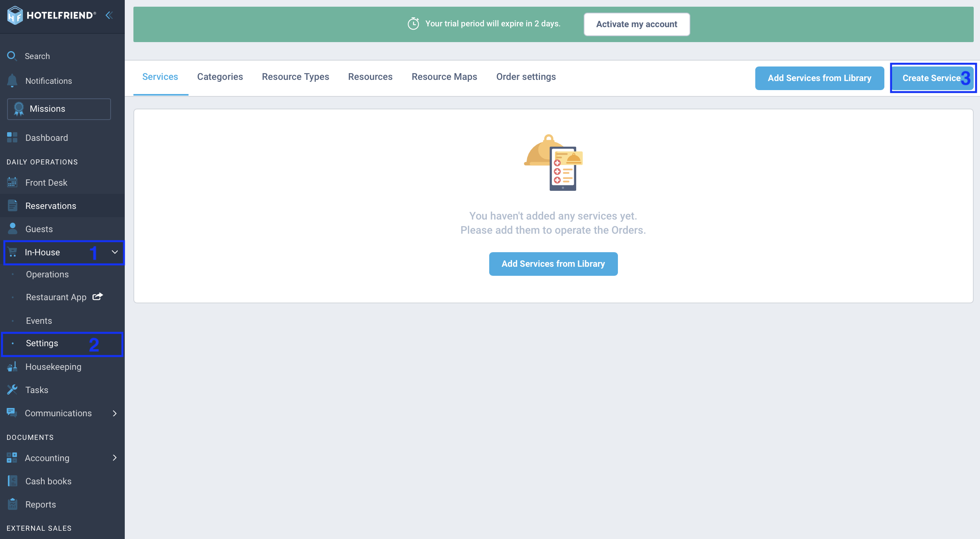Click top Add Services from Library button
The height and width of the screenshot is (539, 980).
pos(819,78)
